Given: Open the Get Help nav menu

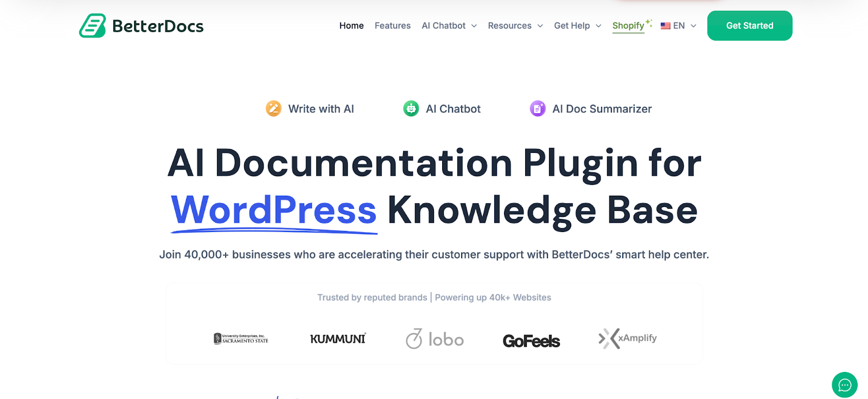Looking at the screenshot, I should [x=572, y=25].
